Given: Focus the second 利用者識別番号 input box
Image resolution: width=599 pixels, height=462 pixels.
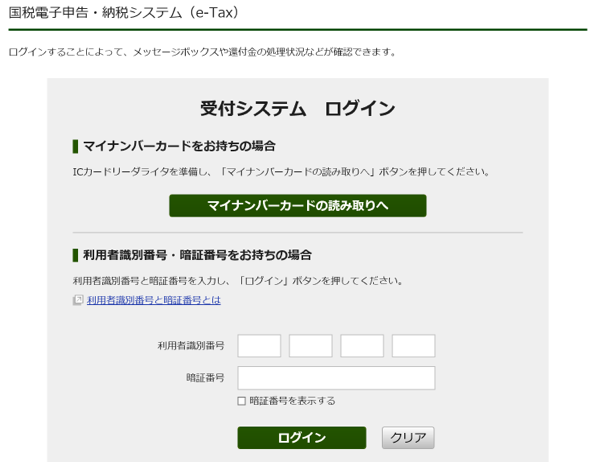Looking at the screenshot, I should (311, 346).
